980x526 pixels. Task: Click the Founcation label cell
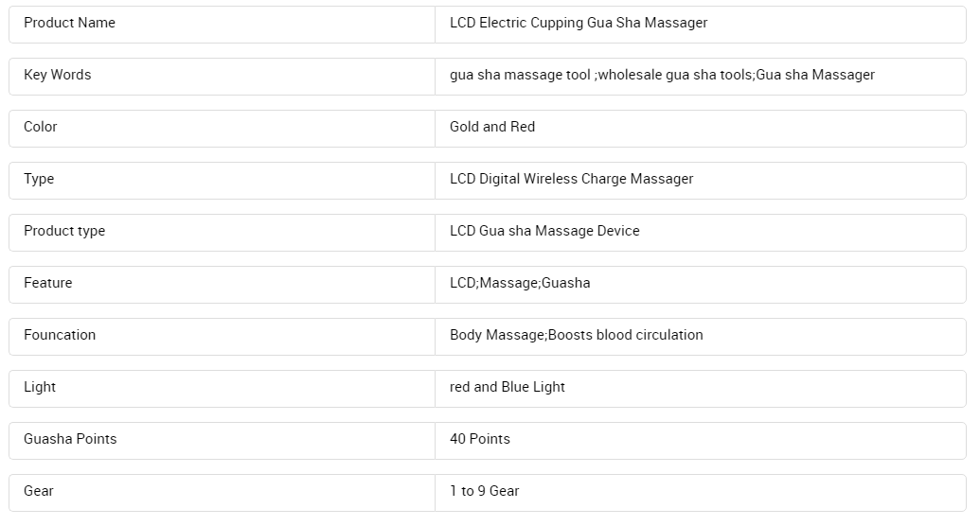[222, 337]
